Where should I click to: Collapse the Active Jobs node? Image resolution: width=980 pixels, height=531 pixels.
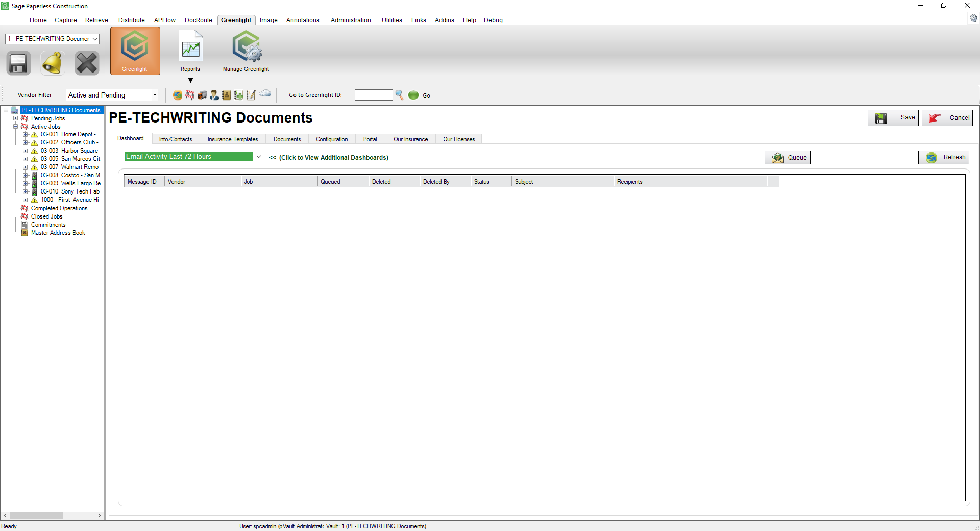click(15, 127)
